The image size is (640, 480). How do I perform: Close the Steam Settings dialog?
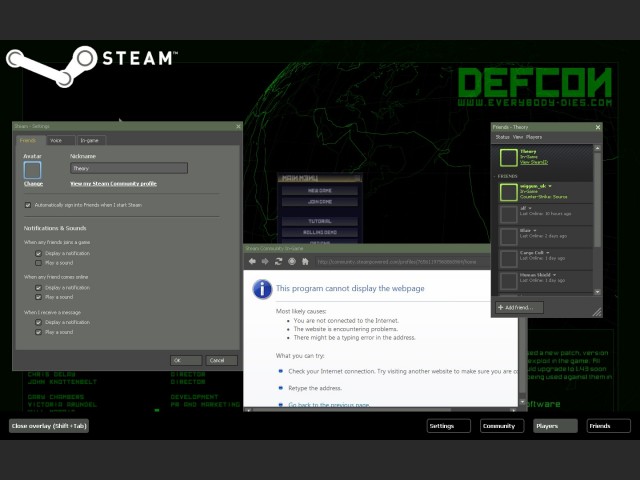pyautogui.click(x=238, y=127)
